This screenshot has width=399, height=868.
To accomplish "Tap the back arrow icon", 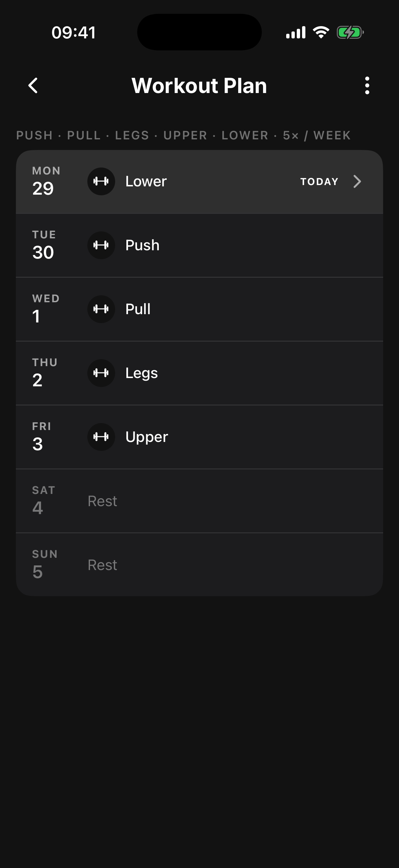I will (33, 86).
